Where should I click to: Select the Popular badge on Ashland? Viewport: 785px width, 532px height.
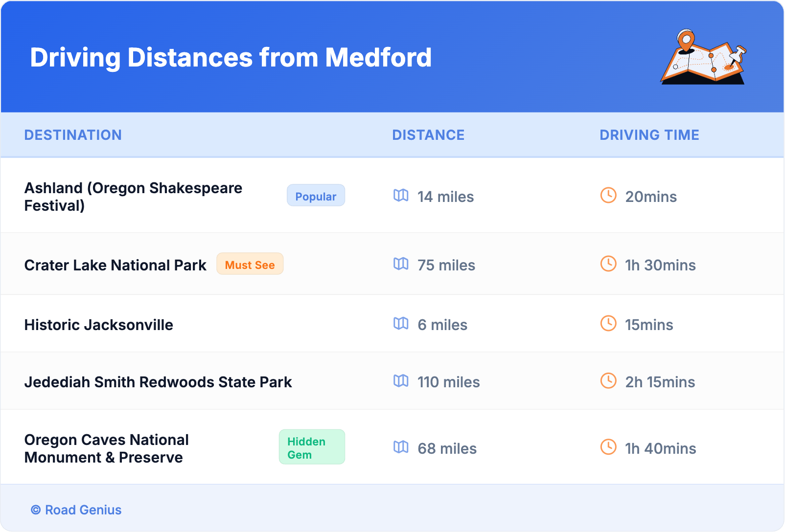tap(316, 196)
